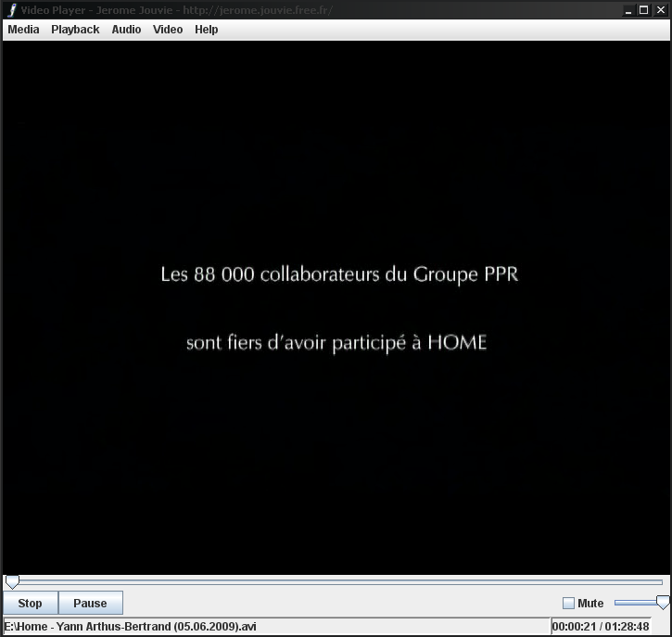
Task: Open the Audio menu
Action: click(126, 30)
